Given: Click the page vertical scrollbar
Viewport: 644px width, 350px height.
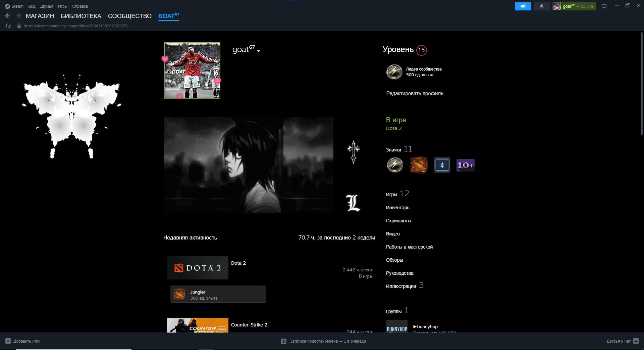Looking at the screenshot, I should [641, 84].
